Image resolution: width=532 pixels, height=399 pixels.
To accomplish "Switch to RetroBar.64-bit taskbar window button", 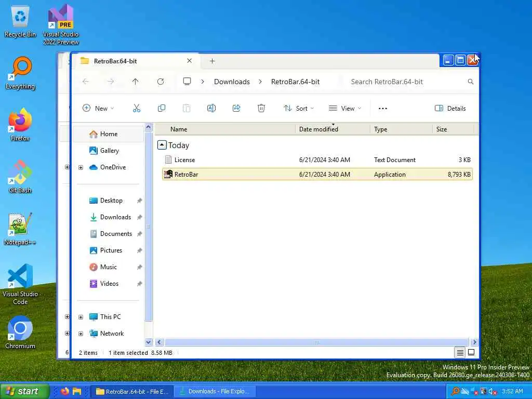I will [x=132, y=392].
